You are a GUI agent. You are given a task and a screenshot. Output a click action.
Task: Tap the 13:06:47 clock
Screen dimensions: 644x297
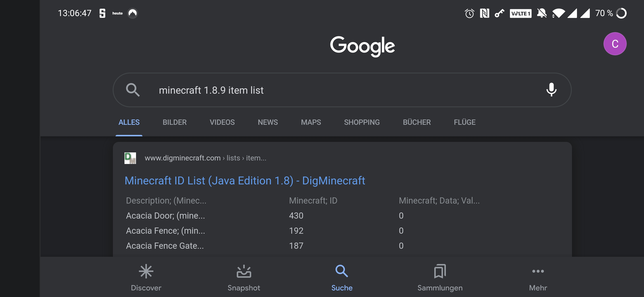click(75, 13)
